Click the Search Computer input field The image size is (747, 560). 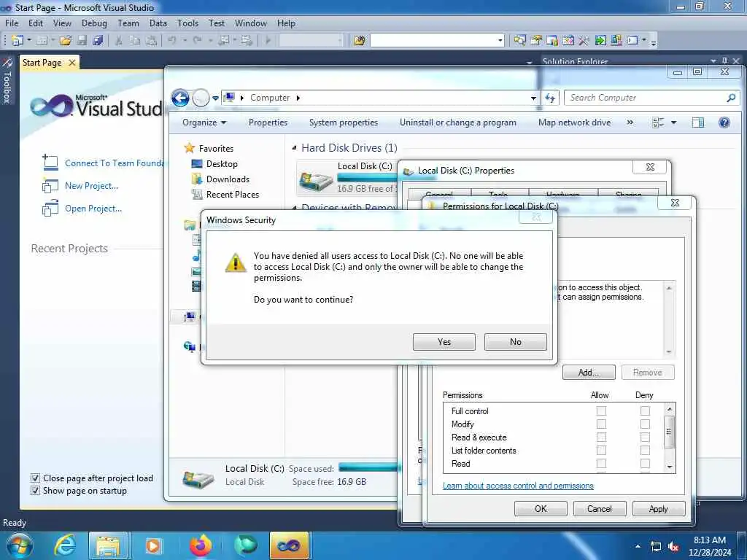[646, 98]
